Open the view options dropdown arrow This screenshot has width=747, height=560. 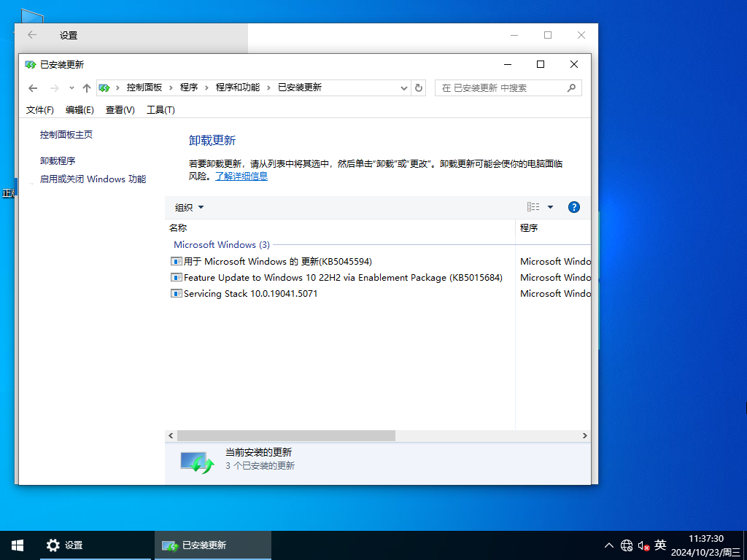point(551,206)
